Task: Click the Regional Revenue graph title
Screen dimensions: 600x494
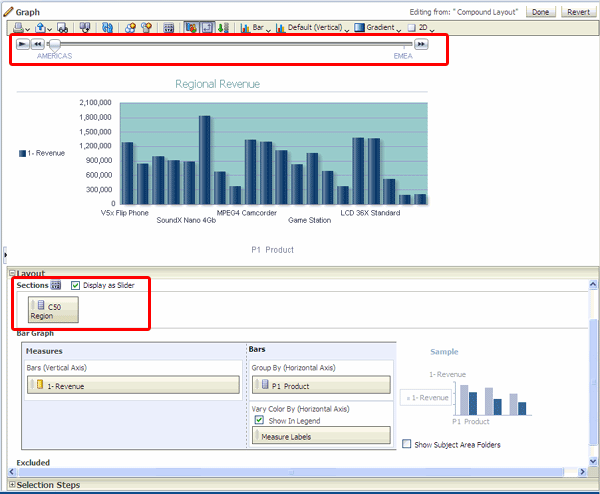Action: pos(217,84)
